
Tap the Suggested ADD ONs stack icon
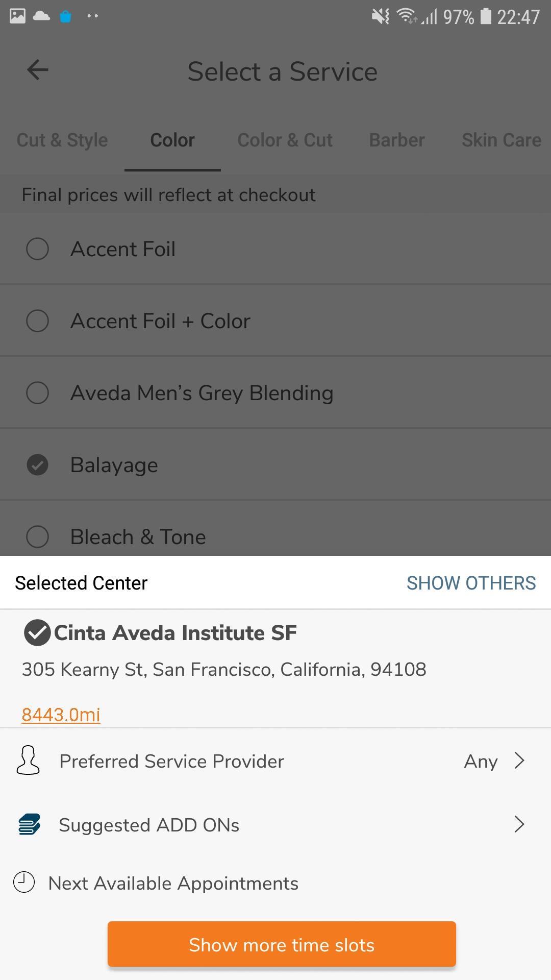[29, 824]
